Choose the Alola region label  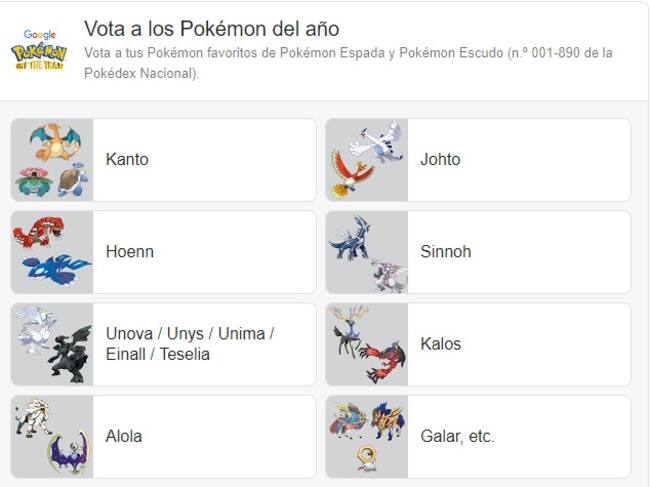coord(124,436)
